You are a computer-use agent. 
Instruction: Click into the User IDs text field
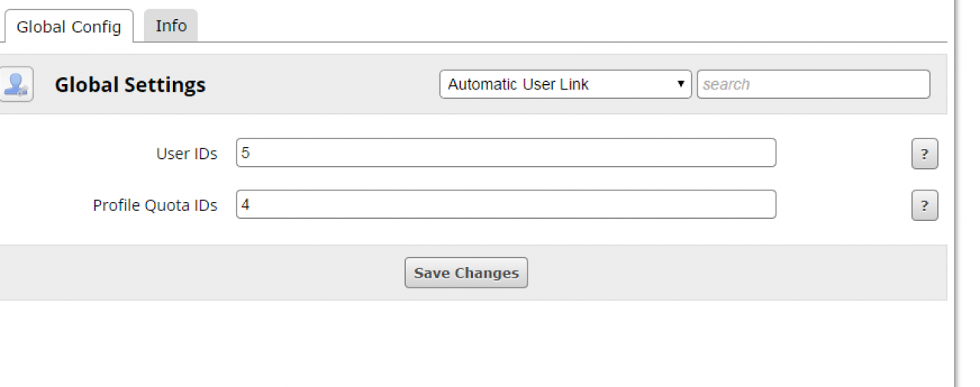[x=505, y=153]
